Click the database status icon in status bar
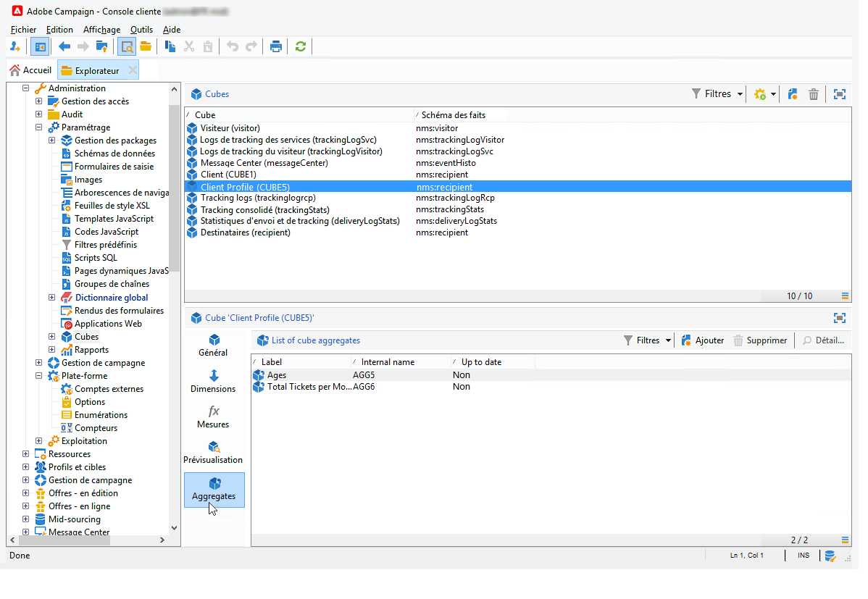The image size is (868, 599). [x=830, y=556]
